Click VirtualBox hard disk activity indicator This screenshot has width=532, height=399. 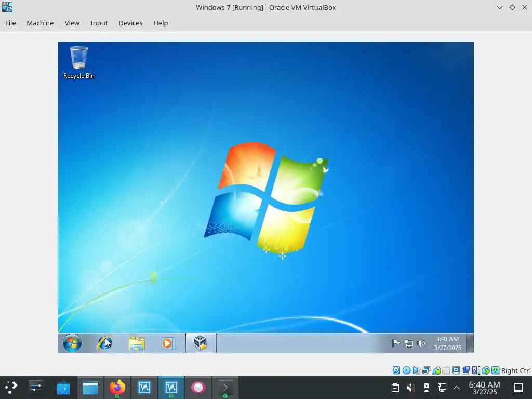point(396,370)
